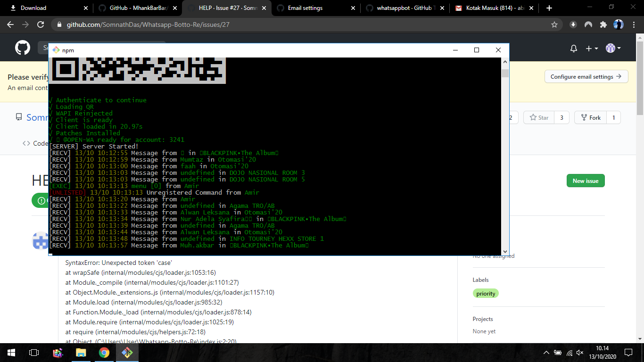Open the browser extensions puzzle icon
644x362 pixels.
[603, 24]
